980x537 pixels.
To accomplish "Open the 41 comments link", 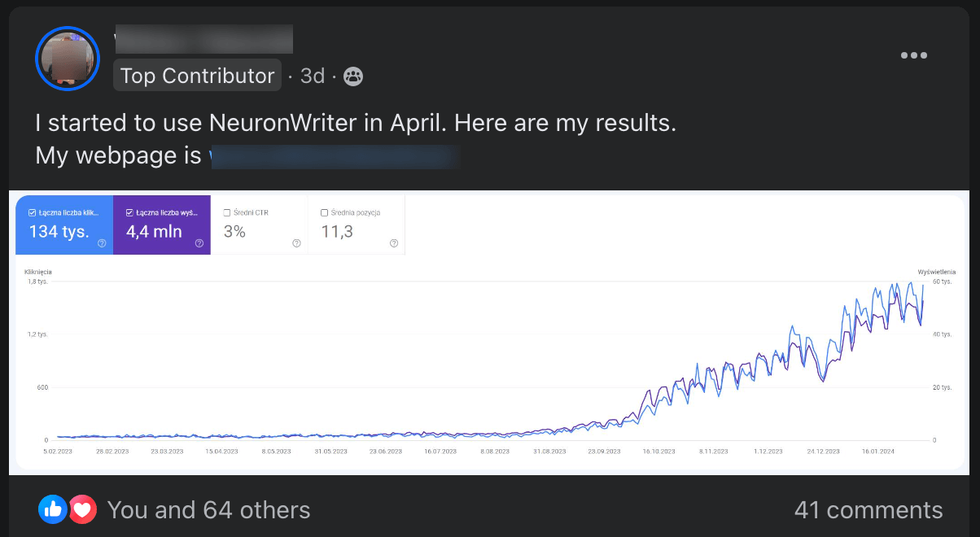I will click(868, 510).
